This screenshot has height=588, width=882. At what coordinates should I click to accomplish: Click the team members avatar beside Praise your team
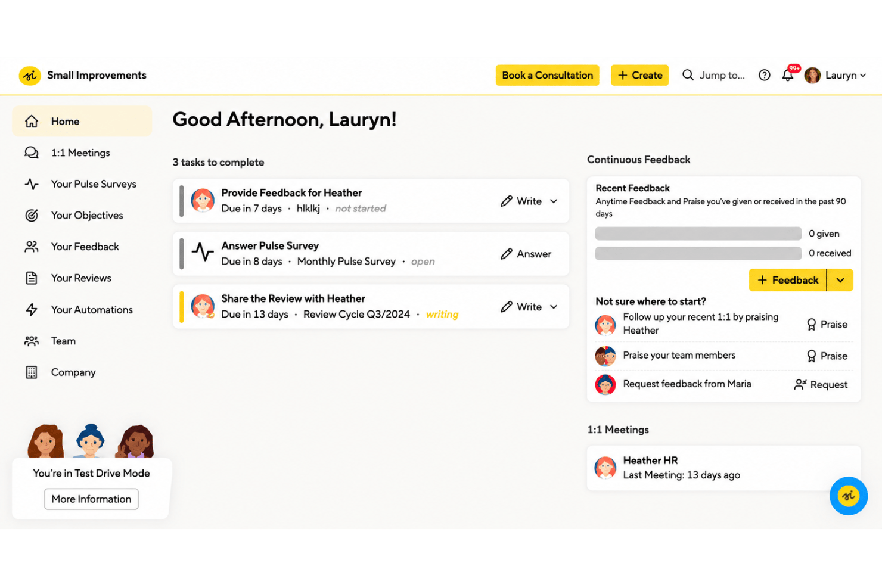tap(605, 356)
